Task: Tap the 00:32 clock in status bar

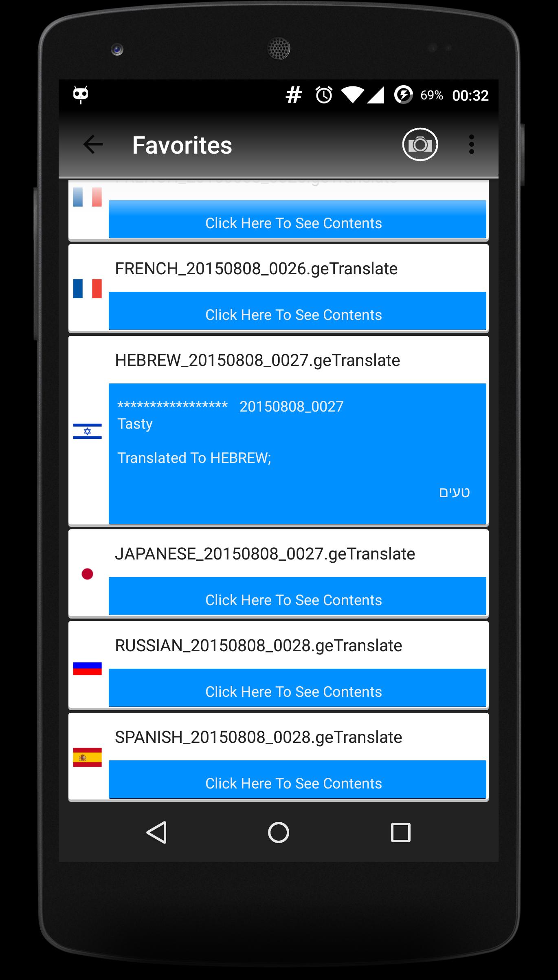Action: [x=470, y=95]
